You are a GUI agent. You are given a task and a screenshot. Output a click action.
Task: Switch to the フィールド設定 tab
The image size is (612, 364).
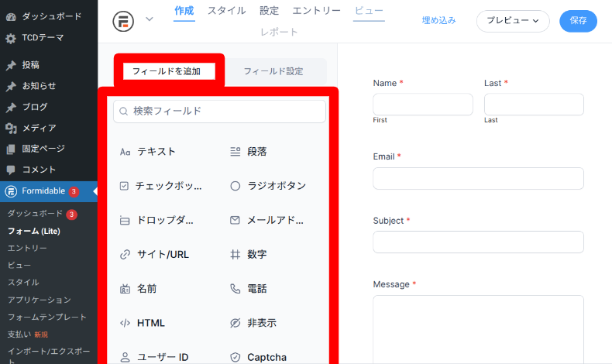(273, 71)
